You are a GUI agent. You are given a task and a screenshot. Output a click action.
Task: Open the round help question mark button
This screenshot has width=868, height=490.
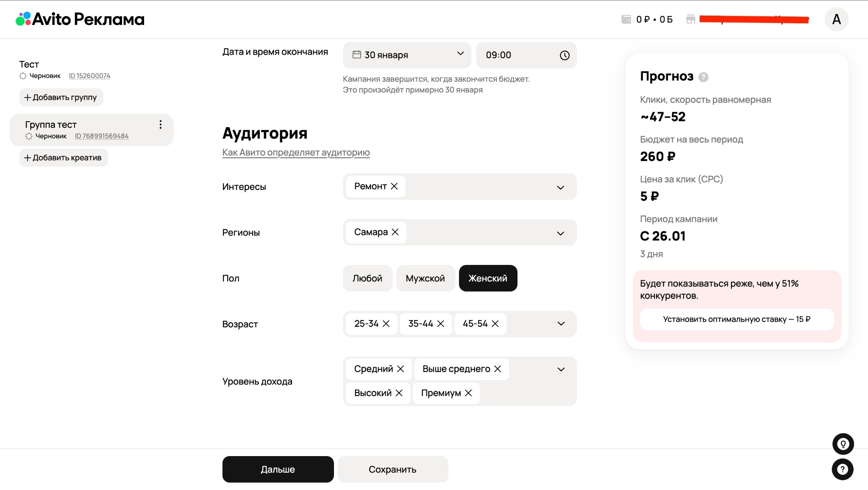click(843, 470)
